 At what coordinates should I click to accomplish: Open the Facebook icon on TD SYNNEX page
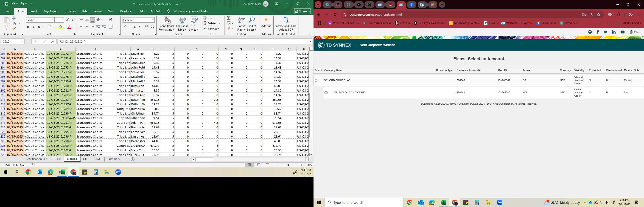[x=598, y=32]
